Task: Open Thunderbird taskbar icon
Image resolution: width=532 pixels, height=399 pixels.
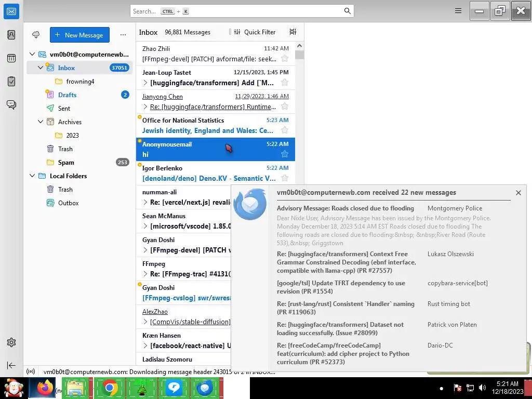Action: tap(205, 388)
